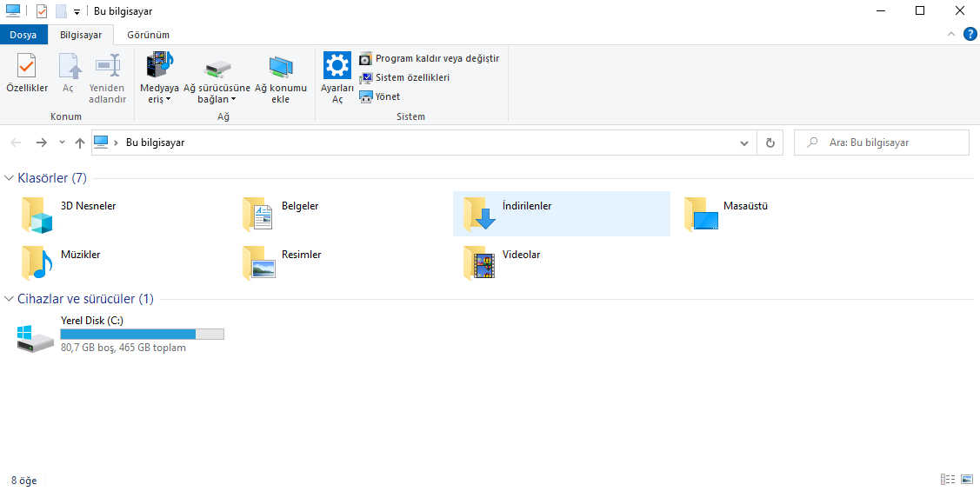Refresh the Bu bilgisayar view
The width and height of the screenshot is (980, 491).
pos(770,143)
